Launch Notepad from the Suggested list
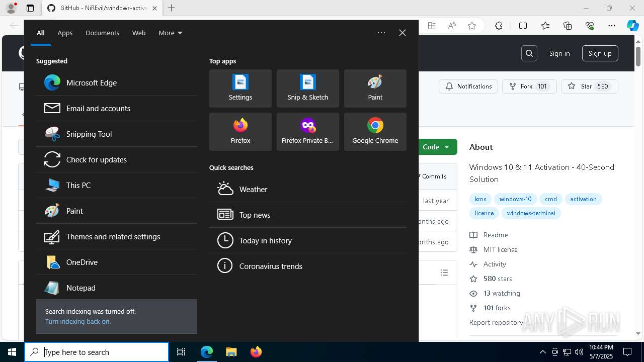The width and height of the screenshot is (644, 362). point(117,288)
